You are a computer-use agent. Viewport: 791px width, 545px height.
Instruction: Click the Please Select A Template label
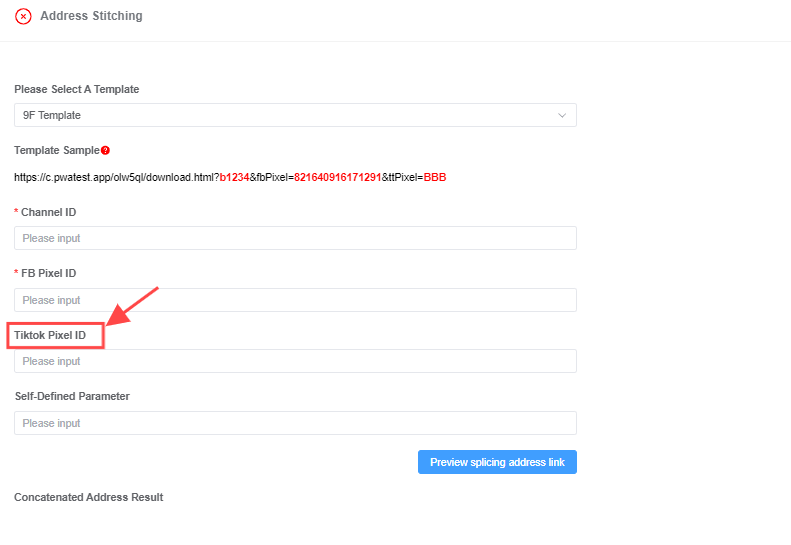(77, 89)
